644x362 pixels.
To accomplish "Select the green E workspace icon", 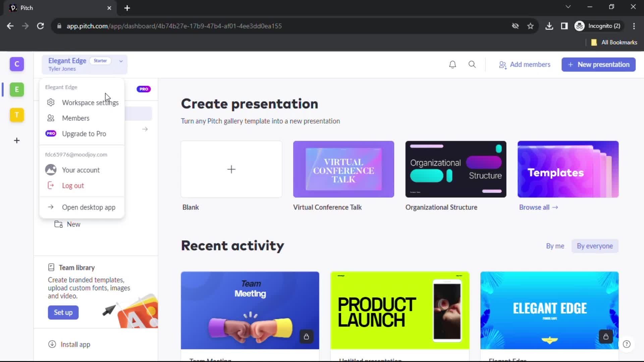I will 17,89.
